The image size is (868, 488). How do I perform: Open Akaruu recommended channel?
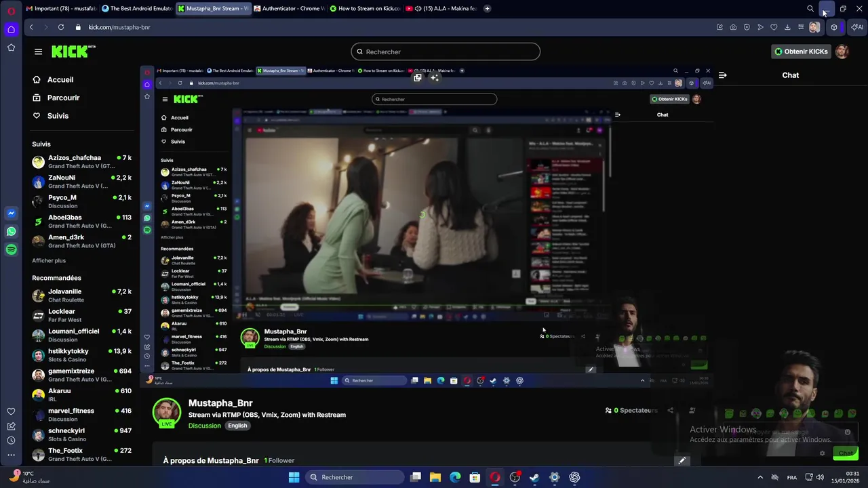81,394
